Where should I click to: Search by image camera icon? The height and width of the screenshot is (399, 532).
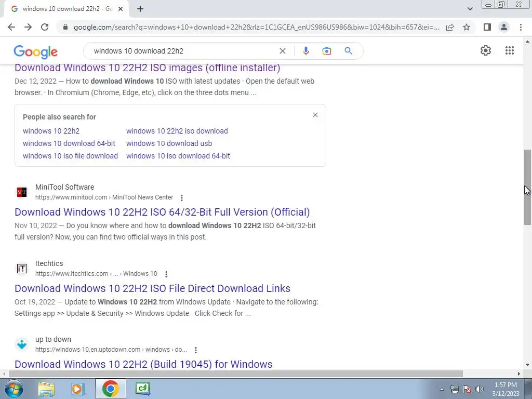point(326,51)
